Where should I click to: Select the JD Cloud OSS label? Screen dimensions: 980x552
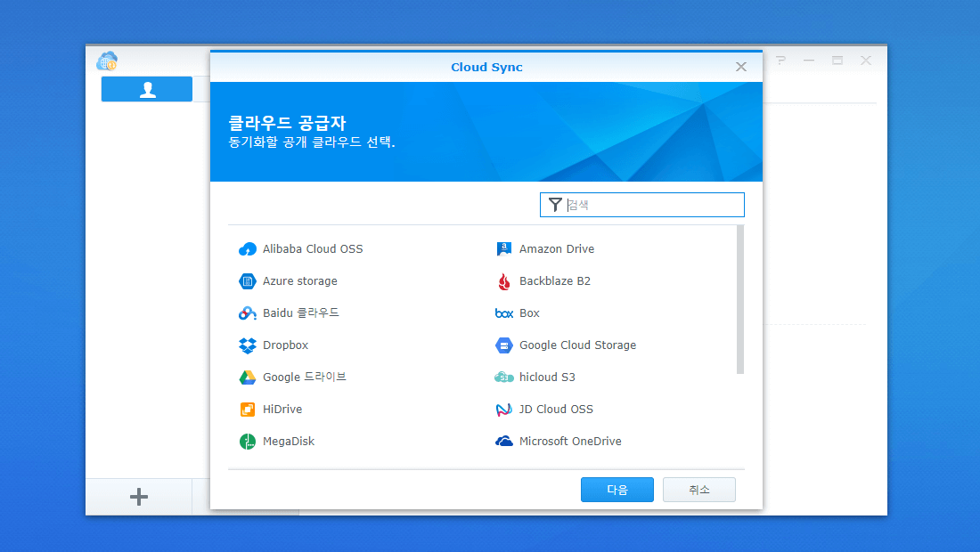coord(556,409)
